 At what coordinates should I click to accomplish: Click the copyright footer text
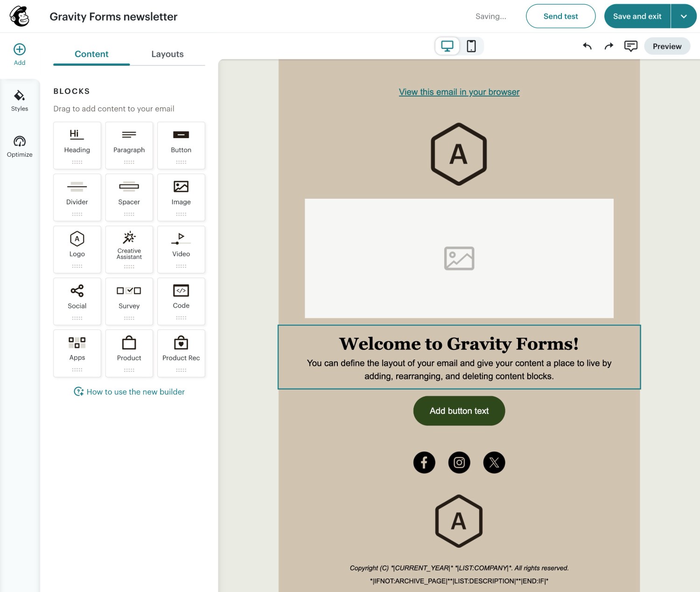coord(459,568)
